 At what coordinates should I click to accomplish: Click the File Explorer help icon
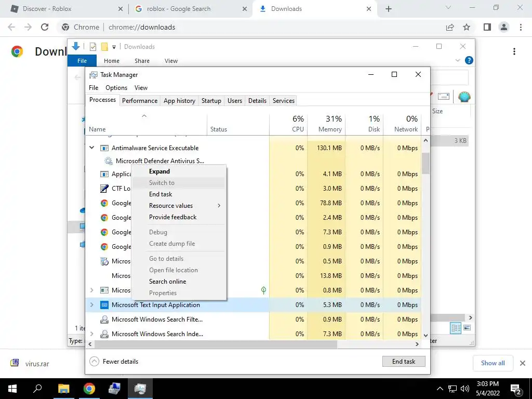tap(469, 60)
